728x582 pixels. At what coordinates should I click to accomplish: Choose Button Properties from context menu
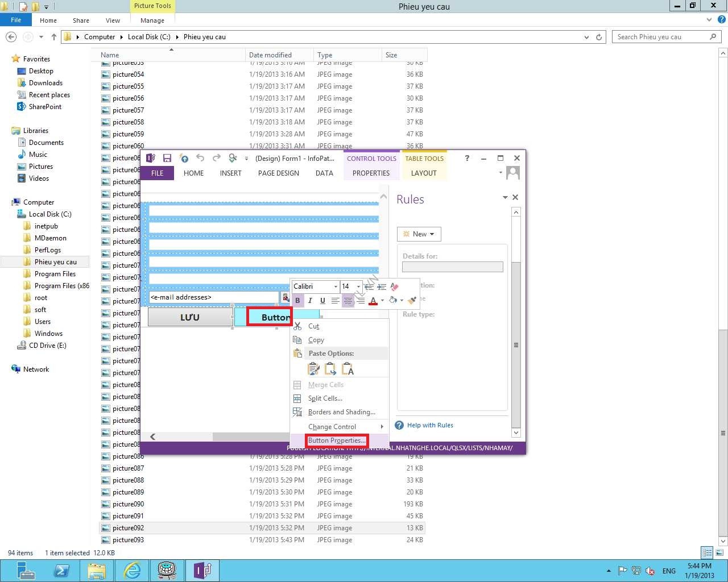click(336, 440)
